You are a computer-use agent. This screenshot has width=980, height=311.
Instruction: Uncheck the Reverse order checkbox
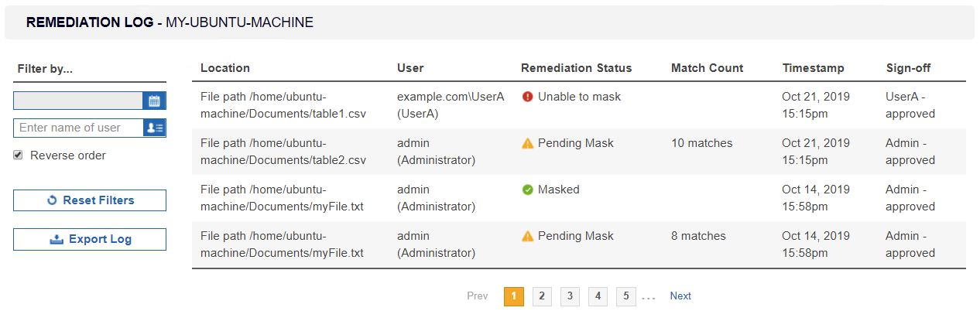click(x=18, y=155)
